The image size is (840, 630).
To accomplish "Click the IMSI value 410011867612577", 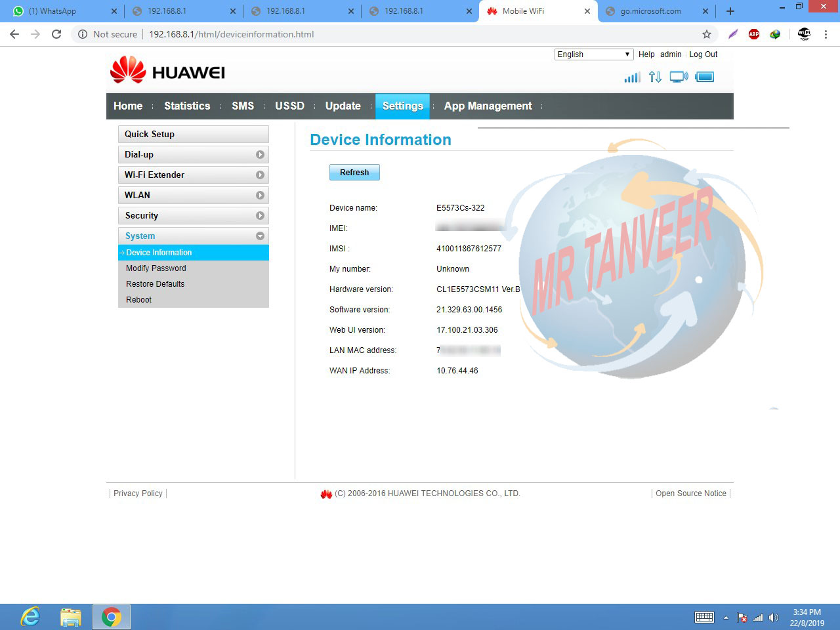I will pos(469,249).
